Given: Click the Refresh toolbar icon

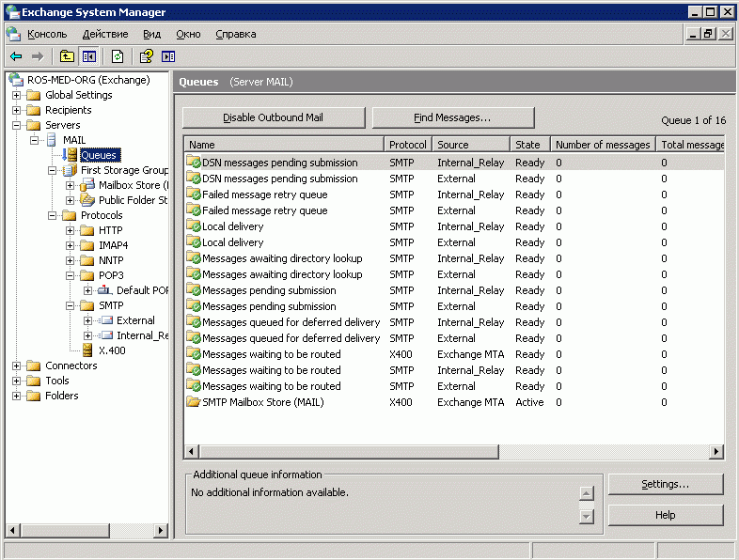Looking at the screenshot, I should [x=118, y=57].
